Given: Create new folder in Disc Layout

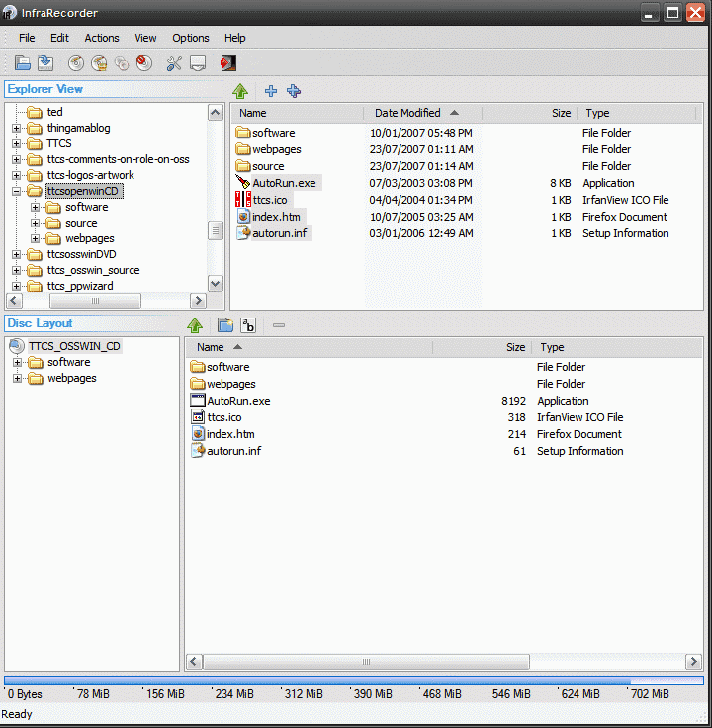Looking at the screenshot, I should (225, 325).
